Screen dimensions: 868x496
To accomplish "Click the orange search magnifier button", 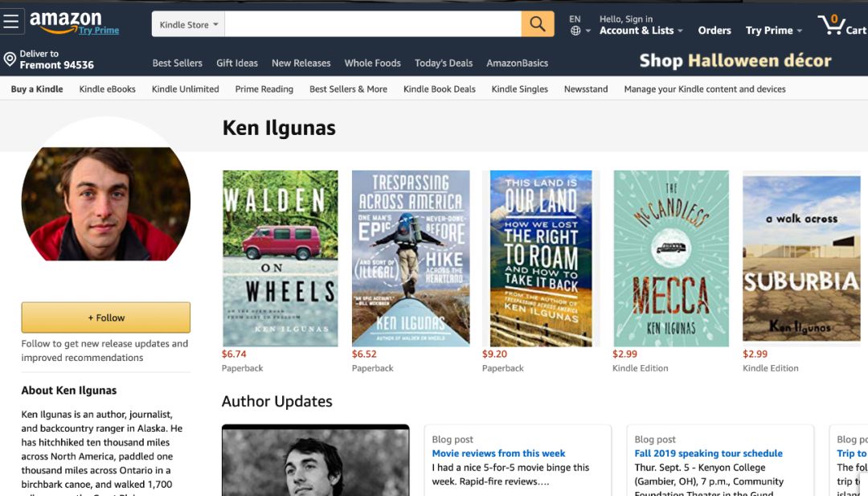I will pyautogui.click(x=537, y=24).
